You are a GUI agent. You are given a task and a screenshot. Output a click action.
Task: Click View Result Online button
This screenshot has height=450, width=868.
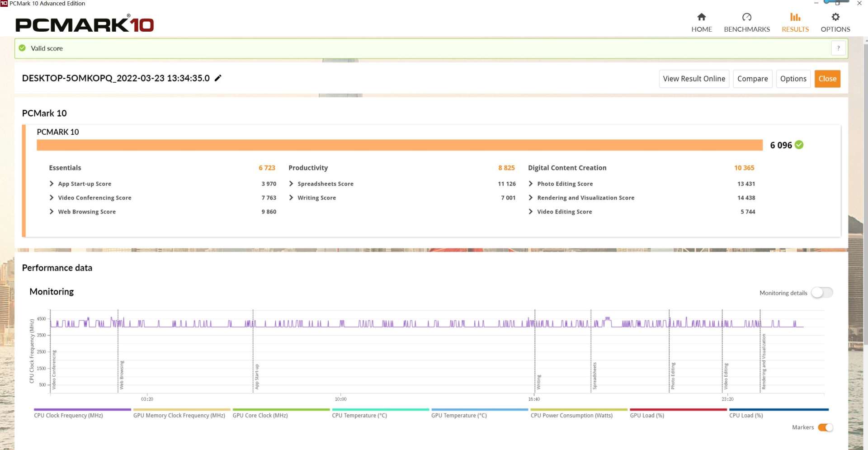coord(694,79)
